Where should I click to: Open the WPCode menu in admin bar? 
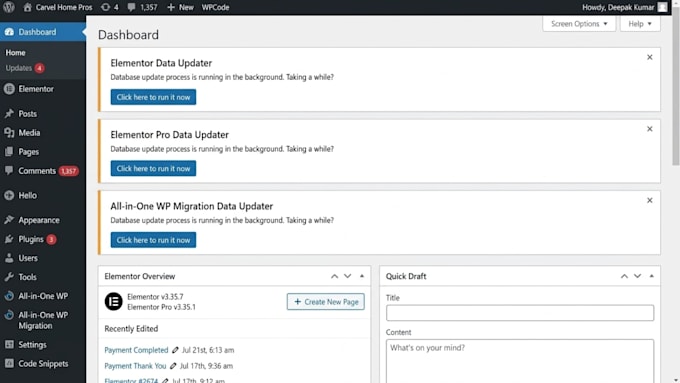pos(215,7)
